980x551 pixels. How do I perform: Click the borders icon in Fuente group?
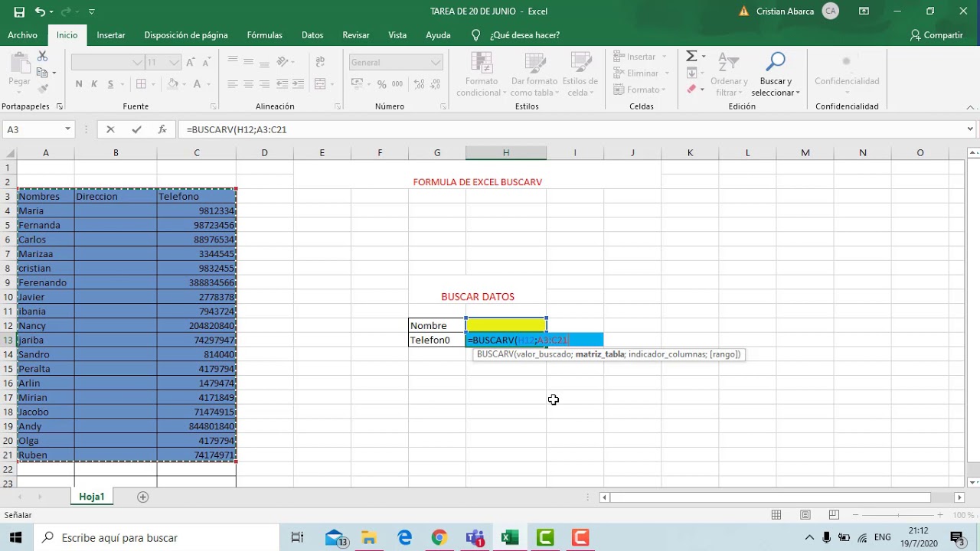141,84
